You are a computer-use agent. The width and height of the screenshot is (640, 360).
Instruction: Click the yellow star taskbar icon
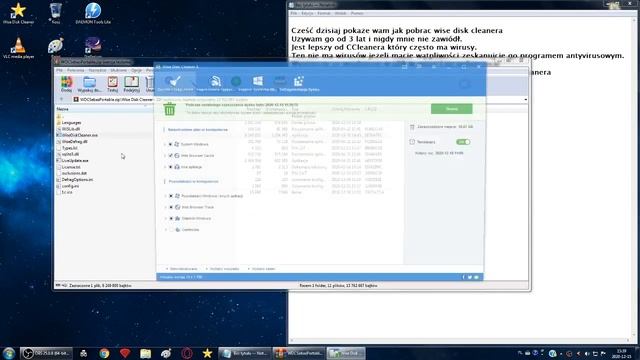tap(207, 353)
